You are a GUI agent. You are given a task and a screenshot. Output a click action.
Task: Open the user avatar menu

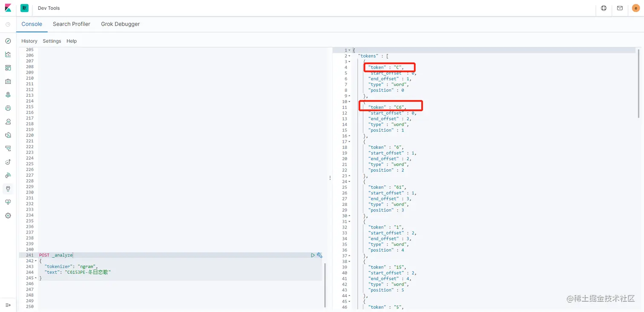pyautogui.click(x=635, y=8)
